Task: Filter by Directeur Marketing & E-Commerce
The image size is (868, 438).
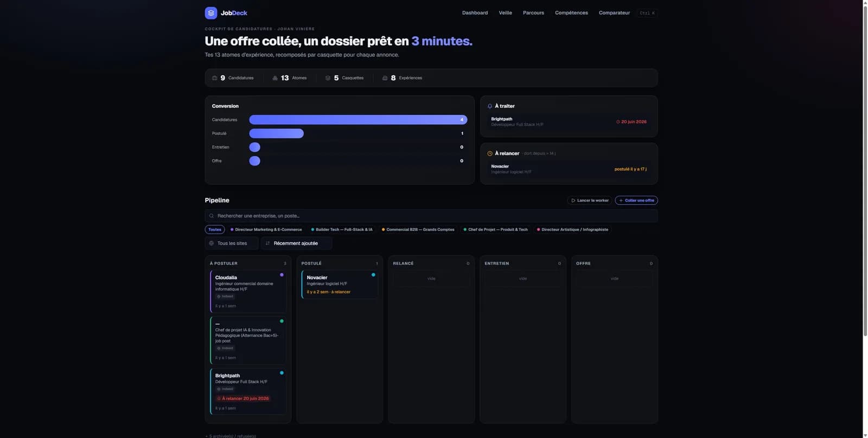Action: point(266,229)
